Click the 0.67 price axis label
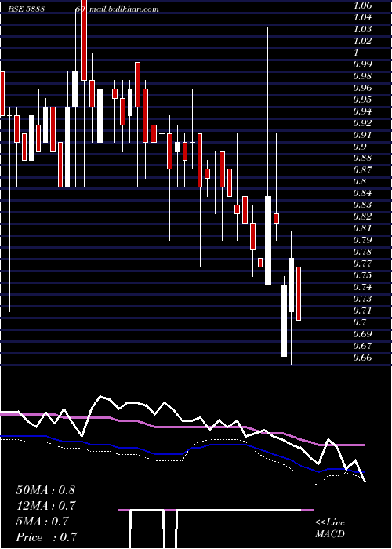 [x=362, y=346]
